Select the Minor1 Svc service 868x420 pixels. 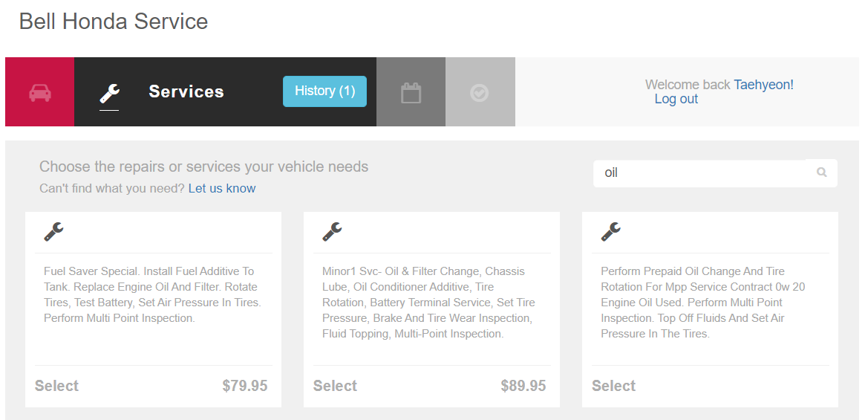tap(335, 386)
